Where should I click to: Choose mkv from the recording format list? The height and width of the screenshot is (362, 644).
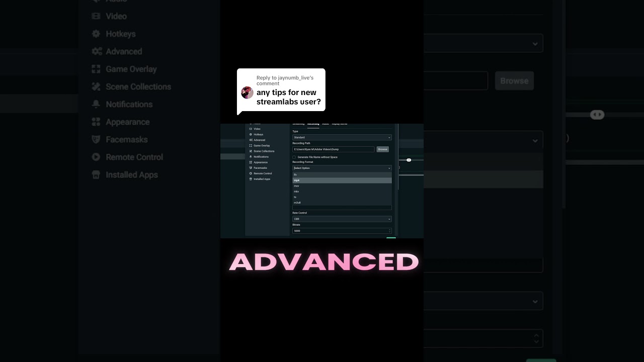[342, 191]
